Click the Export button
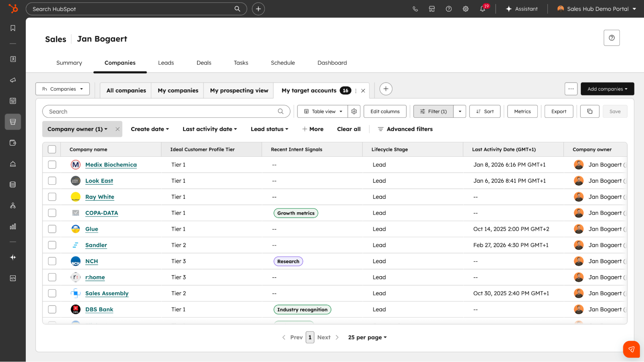The width and height of the screenshot is (644, 362). click(x=559, y=112)
